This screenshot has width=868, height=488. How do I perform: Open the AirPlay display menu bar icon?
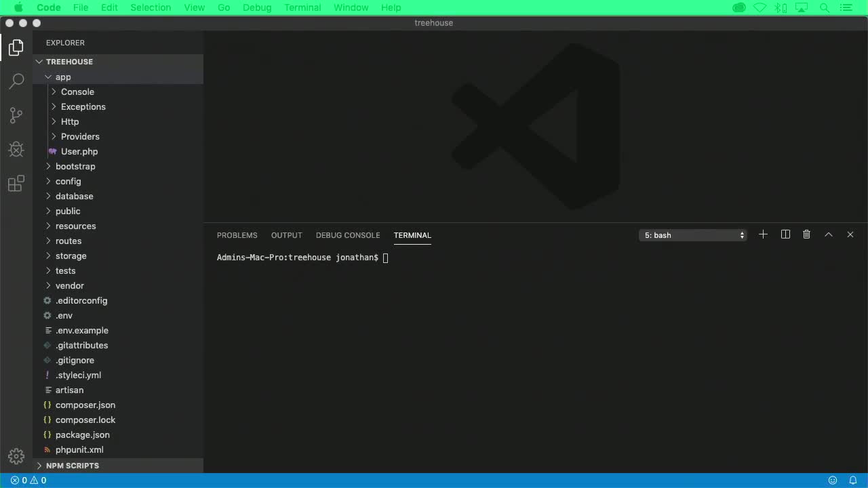pyautogui.click(x=803, y=7)
